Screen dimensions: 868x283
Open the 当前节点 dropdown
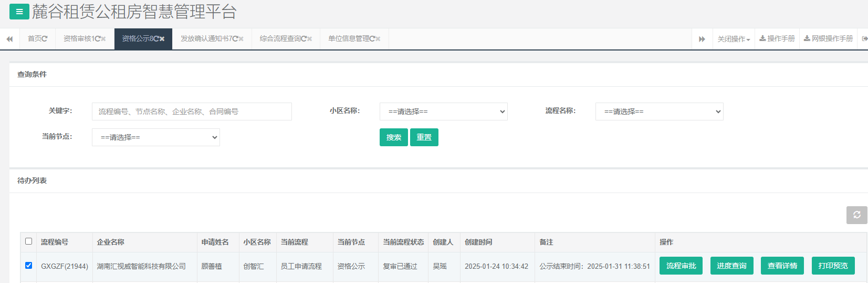tap(155, 137)
